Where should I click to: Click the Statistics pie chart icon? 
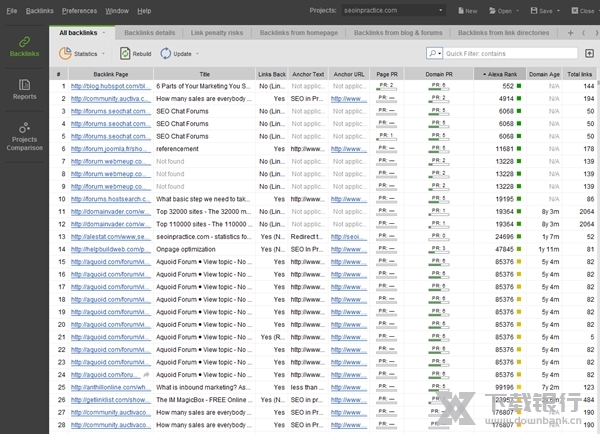tap(65, 53)
